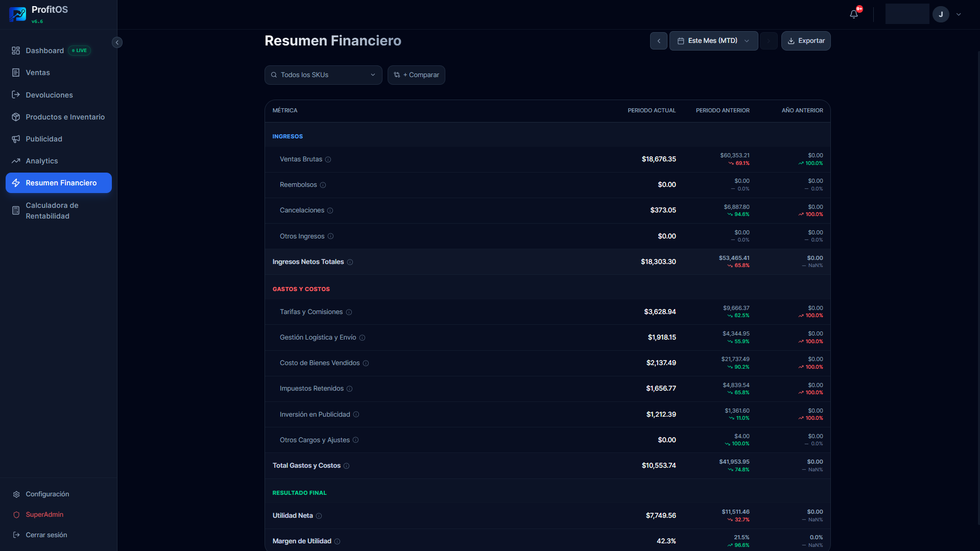Click info icon beside Inversión en Publicidad

356,415
